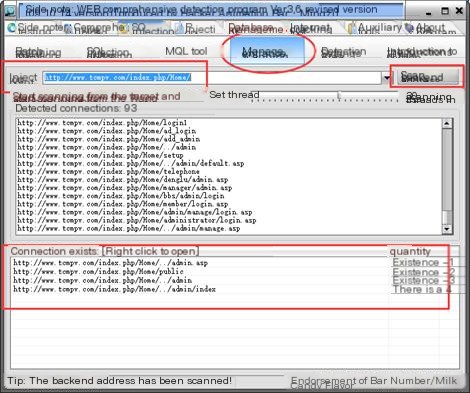Click the Side note toolbar globe icon
The height and width of the screenshot is (393, 470).
pos(12,28)
